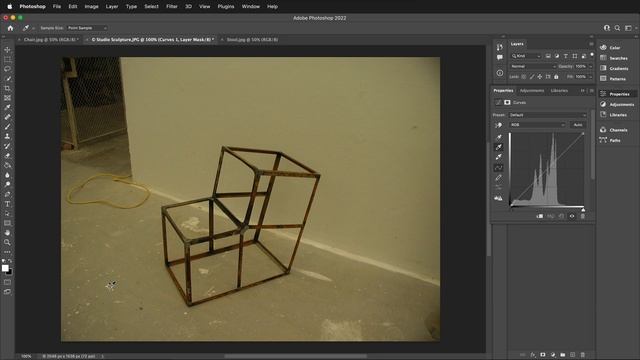Open the Curves Preset dropdown

click(547, 115)
